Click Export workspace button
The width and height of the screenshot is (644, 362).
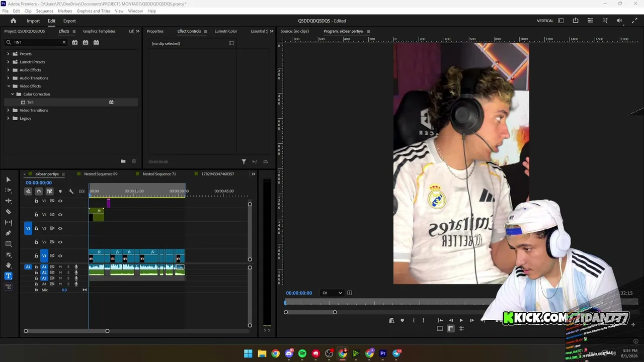[x=69, y=21]
